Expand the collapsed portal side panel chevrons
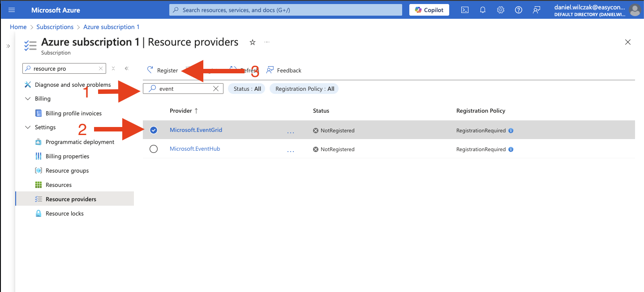This screenshot has width=644, height=292. pos(8,46)
